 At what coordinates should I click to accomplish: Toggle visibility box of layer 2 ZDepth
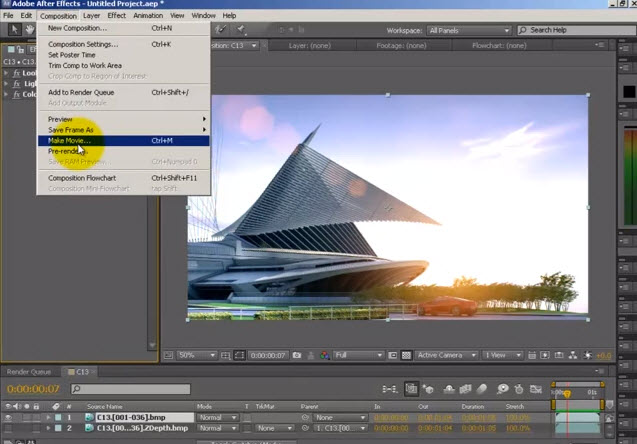click(8, 428)
